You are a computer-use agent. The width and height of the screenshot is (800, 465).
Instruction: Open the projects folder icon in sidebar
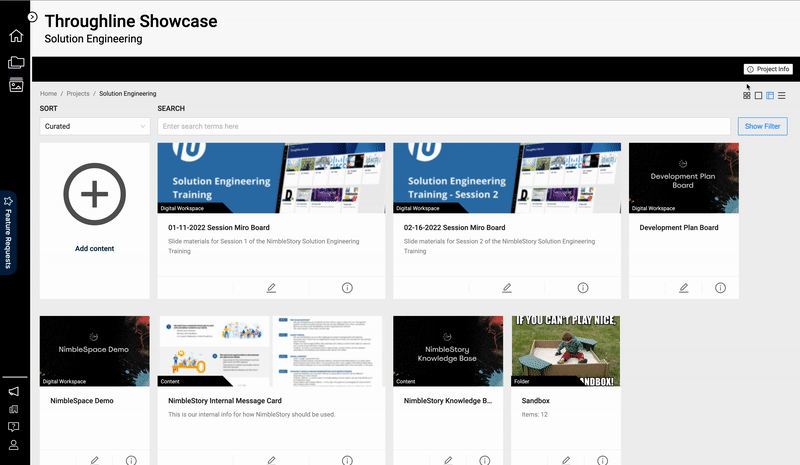pyautogui.click(x=16, y=62)
